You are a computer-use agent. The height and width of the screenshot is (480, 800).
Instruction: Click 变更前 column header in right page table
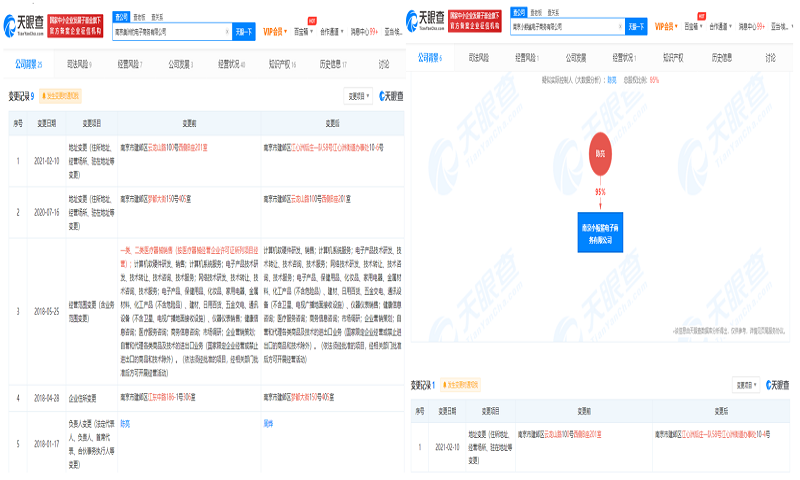click(584, 411)
